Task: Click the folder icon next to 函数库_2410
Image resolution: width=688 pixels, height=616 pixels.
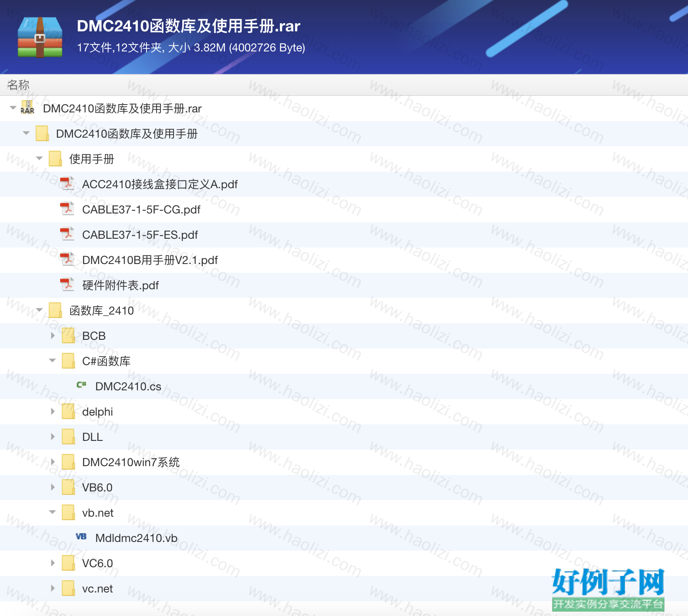Action: pyautogui.click(x=55, y=310)
